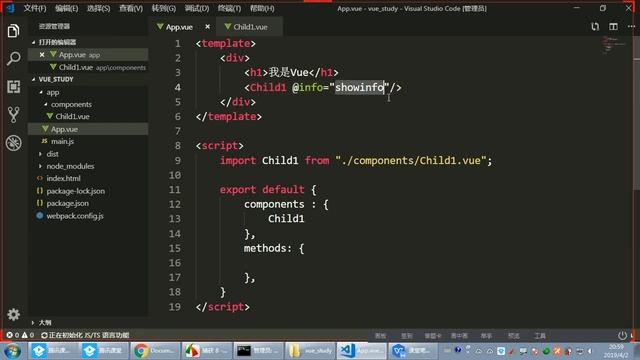The image size is (640, 360).
Task: Click the webpack icon beside webpack.config.js
Action: coord(40,216)
